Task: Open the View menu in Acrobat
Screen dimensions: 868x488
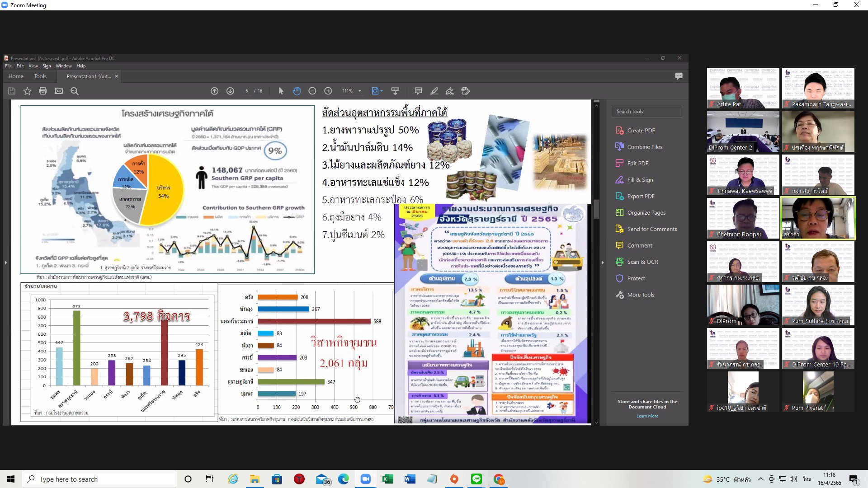Action: (33, 66)
